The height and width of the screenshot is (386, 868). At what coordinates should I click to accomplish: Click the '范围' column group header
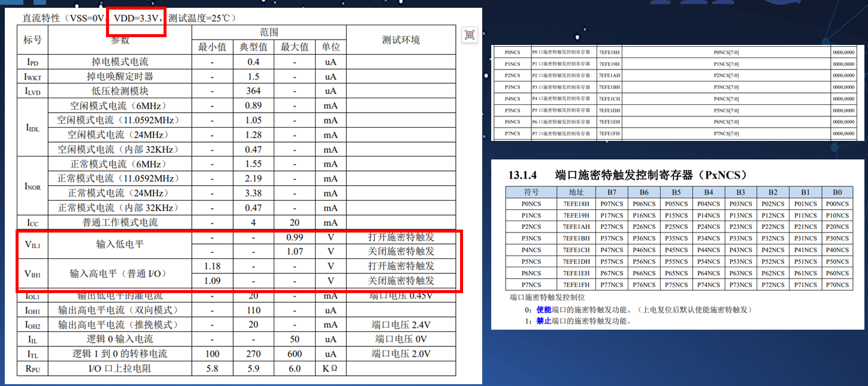268,32
